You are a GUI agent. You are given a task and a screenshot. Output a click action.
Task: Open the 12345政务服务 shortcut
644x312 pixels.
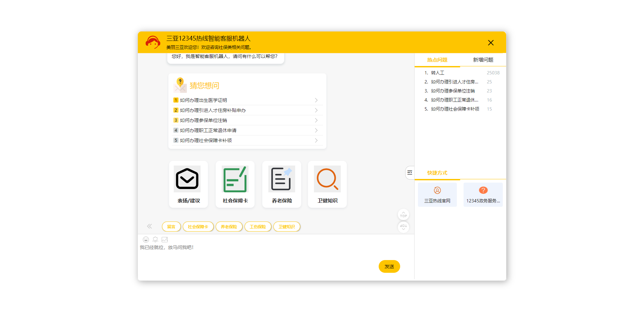(483, 195)
